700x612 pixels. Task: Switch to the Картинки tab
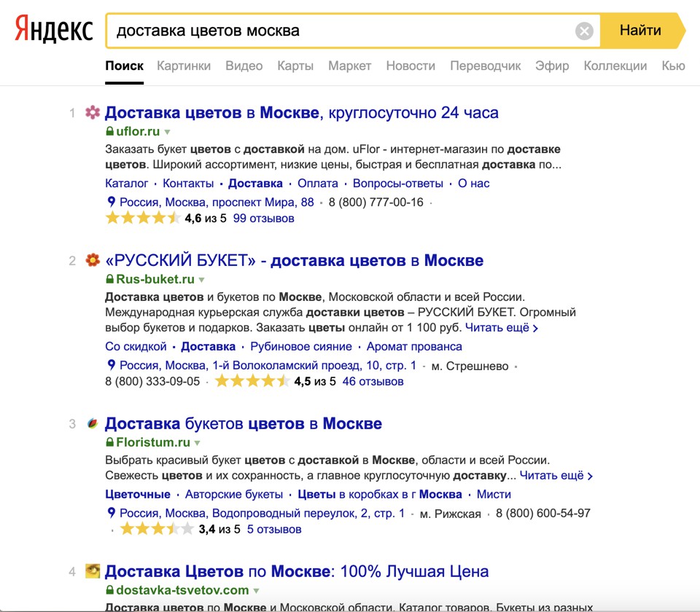pyautogui.click(x=184, y=66)
